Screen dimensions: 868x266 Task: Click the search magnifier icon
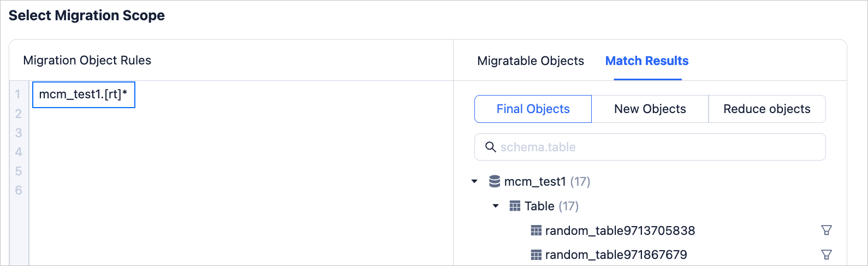(x=491, y=147)
